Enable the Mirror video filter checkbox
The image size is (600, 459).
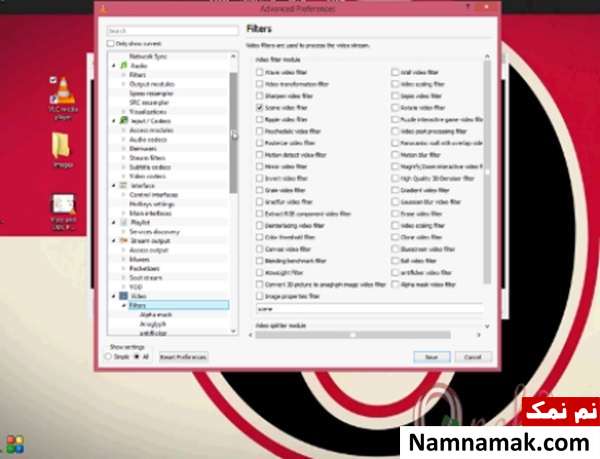point(260,166)
